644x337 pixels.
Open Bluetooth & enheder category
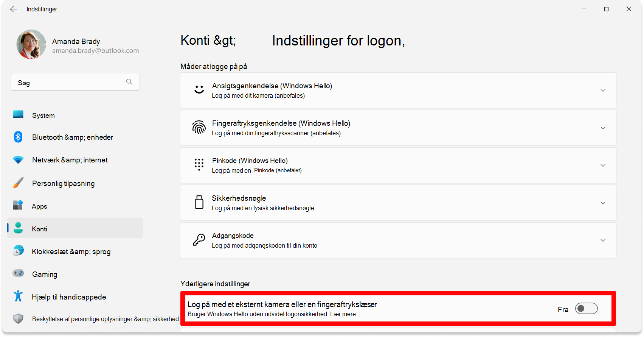click(73, 137)
